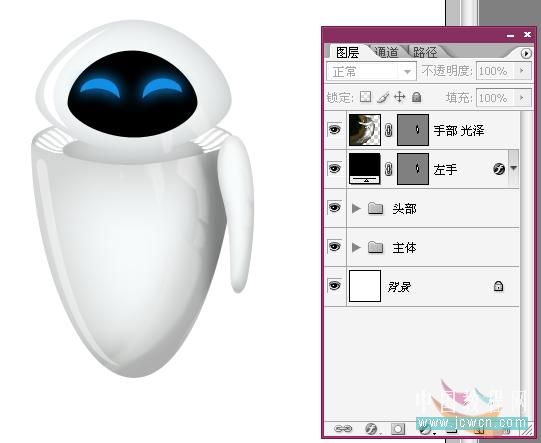541x443 pixels.
Task: Toggle visibility of the 头部 group
Action: click(x=334, y=208)
